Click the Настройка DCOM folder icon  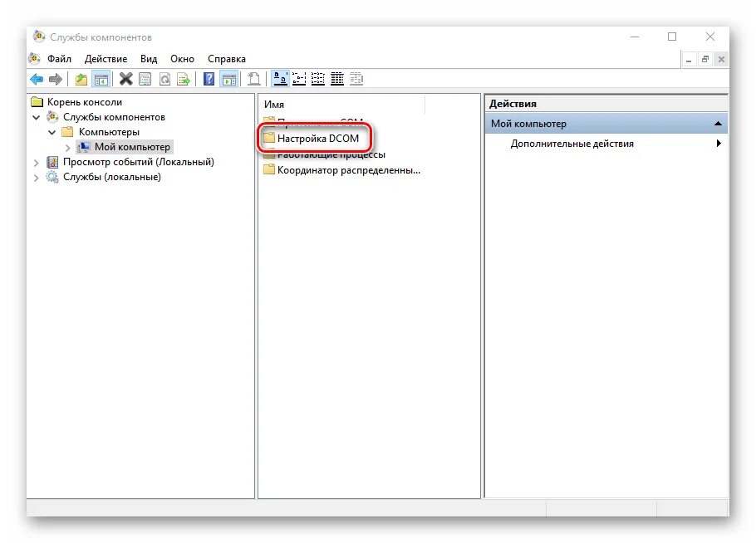pos(268,139)
